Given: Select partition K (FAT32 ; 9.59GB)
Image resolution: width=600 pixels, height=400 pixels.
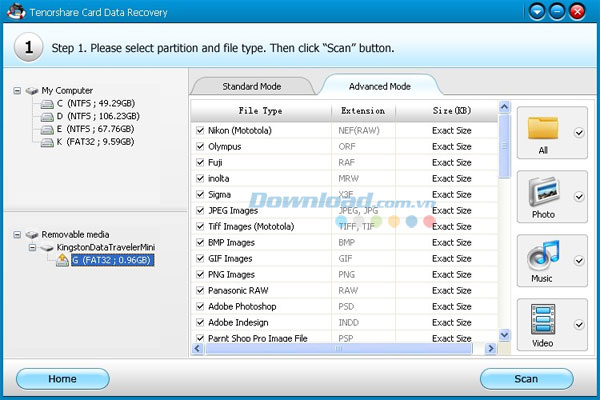Looking at the screenshot, I should pos(95,142).
